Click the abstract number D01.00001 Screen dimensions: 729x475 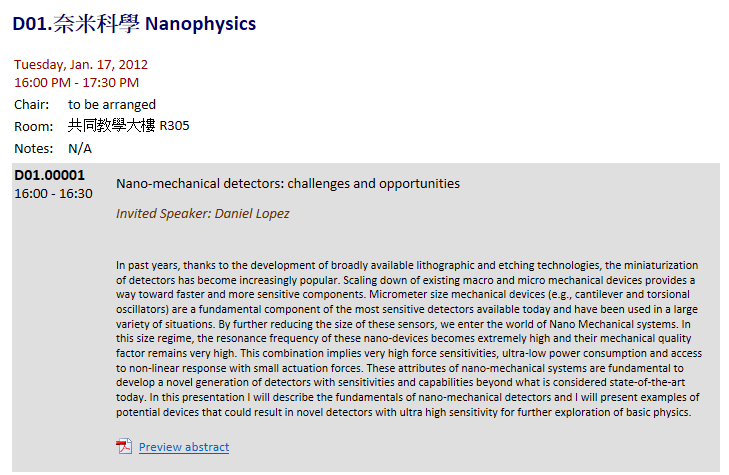click(50, 176)
